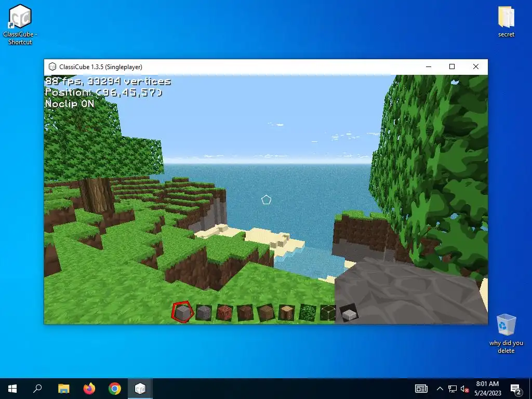Image resolution: width=532 pixels, height=399 pixels.
Task: Click the 'Position: (96,45,57)' text
Action: point(104,92)
